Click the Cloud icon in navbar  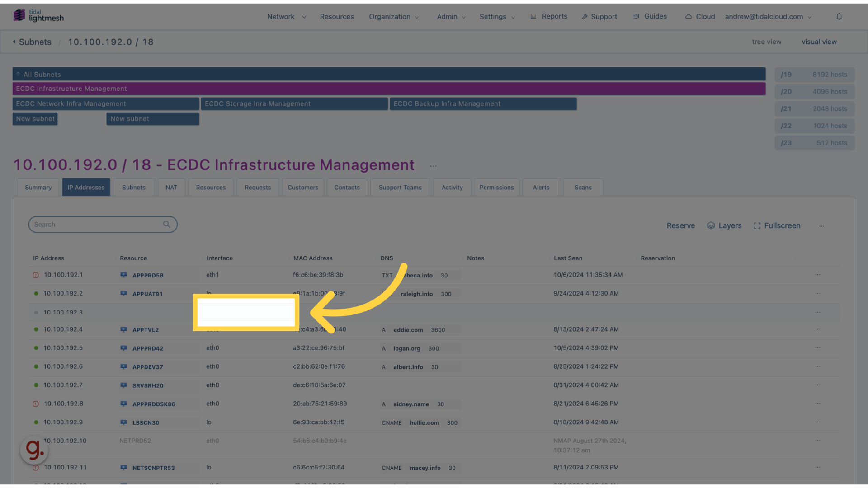[689, 16]
